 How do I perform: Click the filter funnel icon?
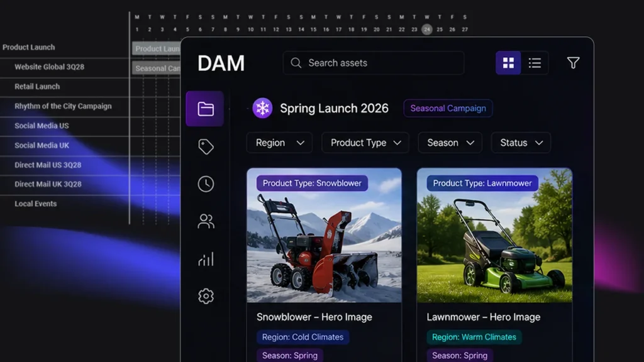tap(574, 63)
